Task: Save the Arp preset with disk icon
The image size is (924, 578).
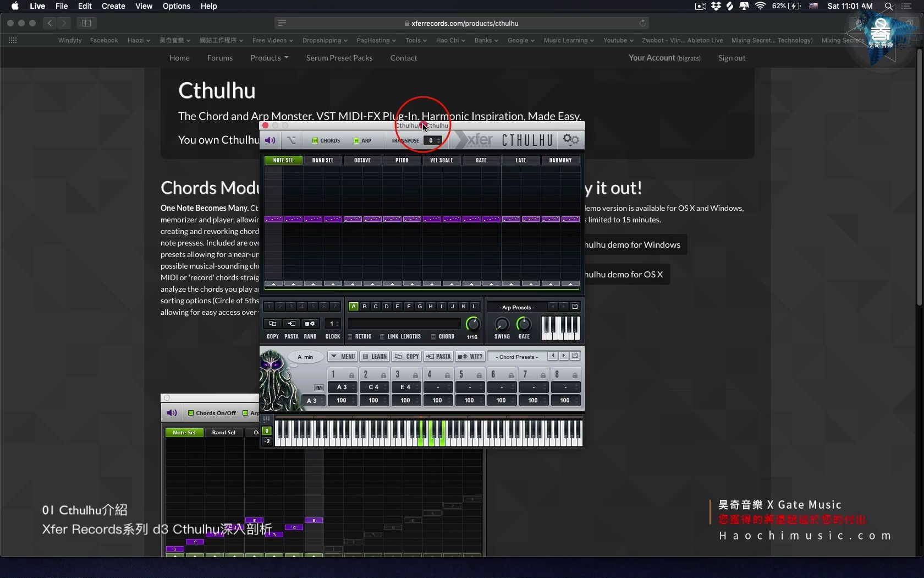Action: tap(575, 307)
